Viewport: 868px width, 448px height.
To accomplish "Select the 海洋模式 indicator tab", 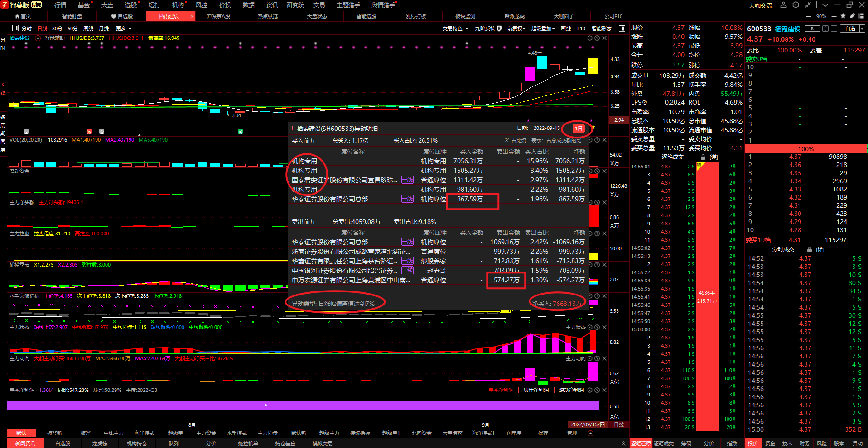I will (x=145, y=433).
